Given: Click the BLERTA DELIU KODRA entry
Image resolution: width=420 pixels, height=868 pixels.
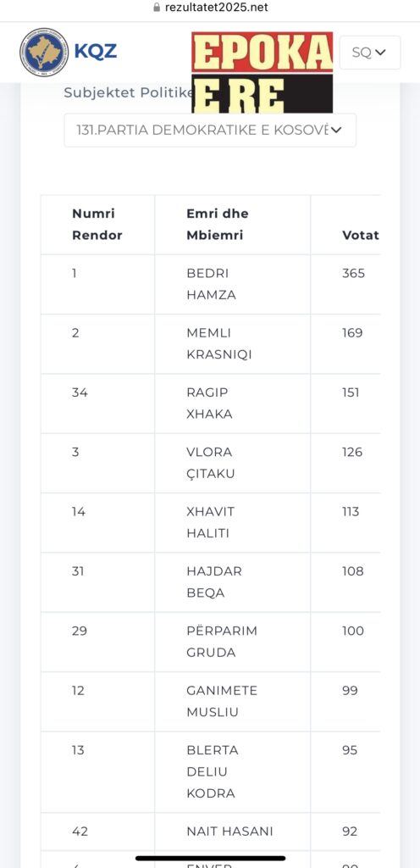Looking at the screenshot, I should [213, 771].
